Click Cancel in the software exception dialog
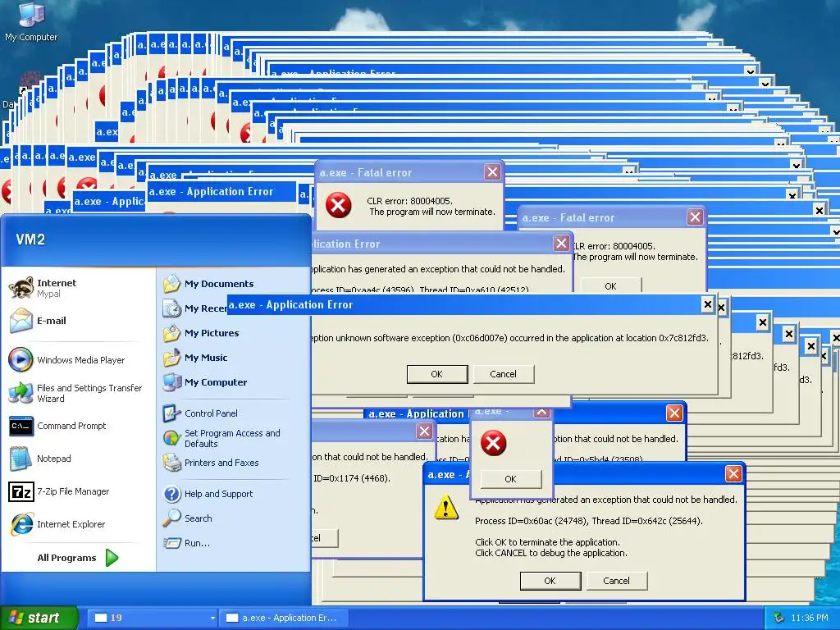 tap(504, 374)
